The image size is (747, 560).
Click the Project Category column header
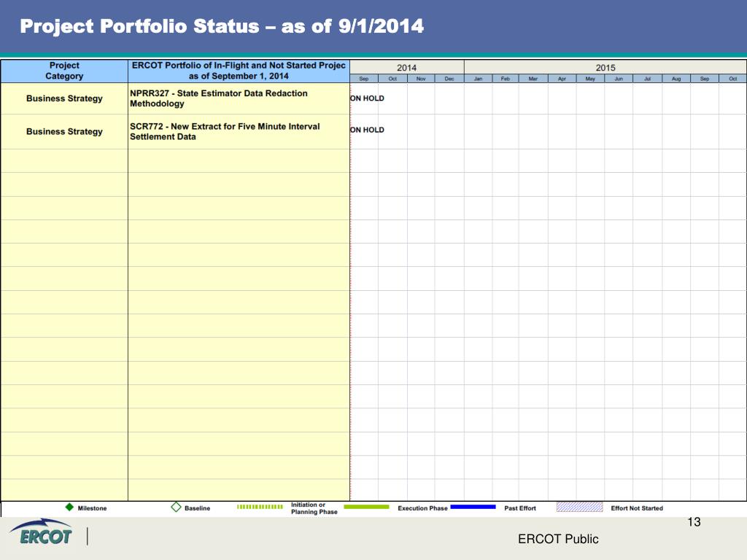(x=64, y=71)
